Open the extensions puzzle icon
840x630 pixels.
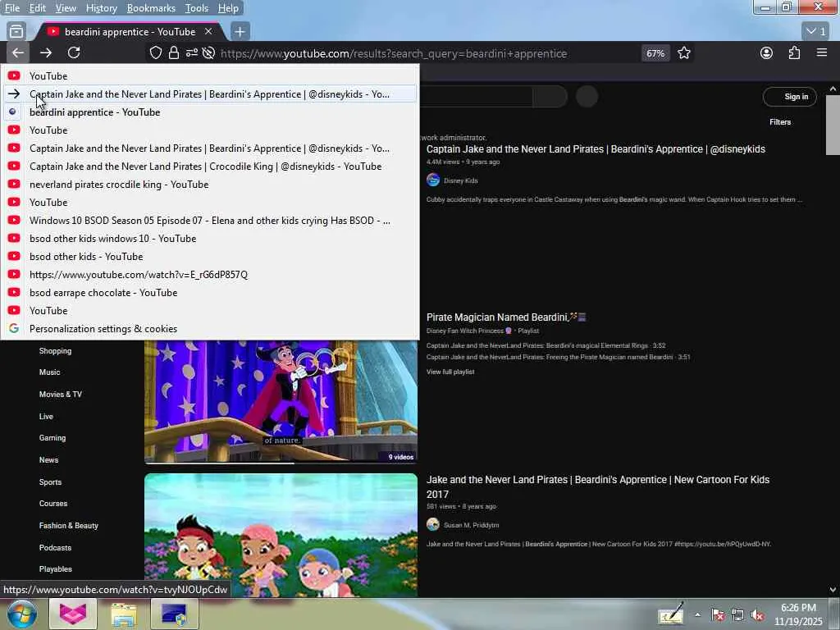click(794, 52)
